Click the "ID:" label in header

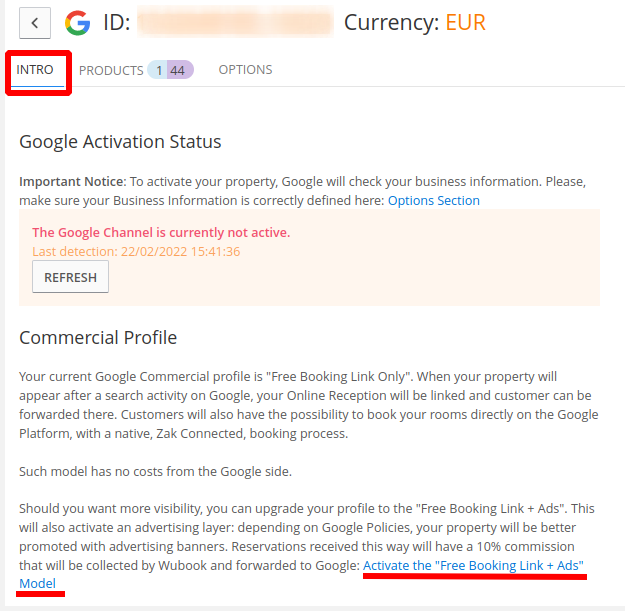click(116, 22)
